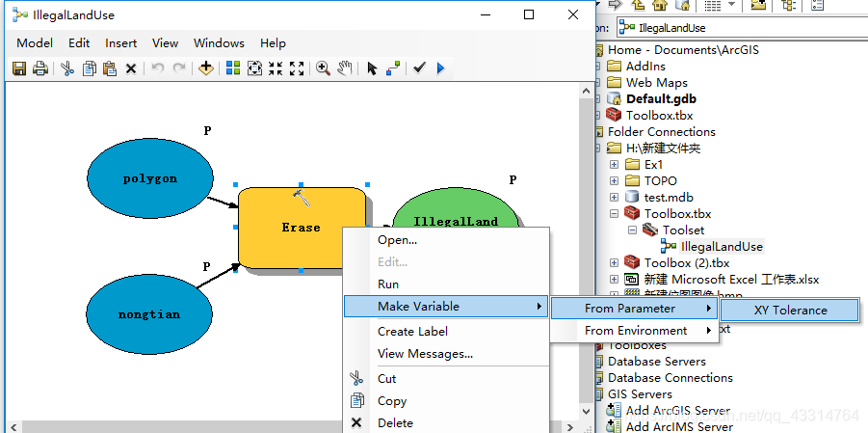Open the View menu
The width and height of the screenshot is (868, 433).
pos(165,43)
